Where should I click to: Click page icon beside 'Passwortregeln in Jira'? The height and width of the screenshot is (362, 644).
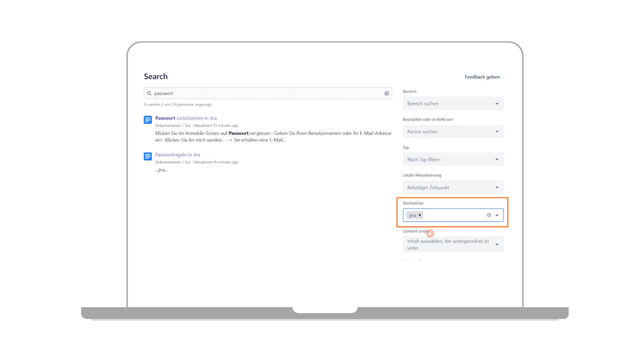[x=148, y=156]
